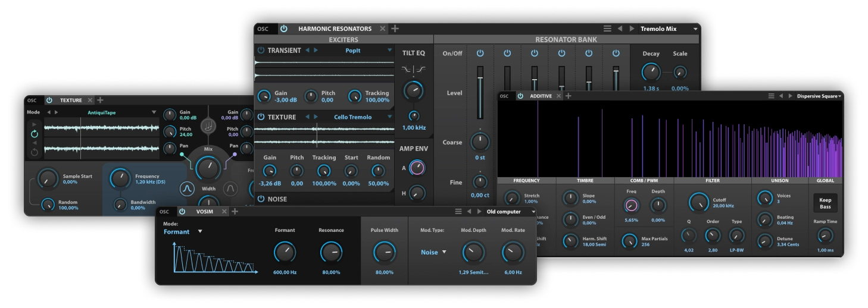868x308 pixels.
Task: Click the musical notes icon above Mix
Action: (208, 126)
